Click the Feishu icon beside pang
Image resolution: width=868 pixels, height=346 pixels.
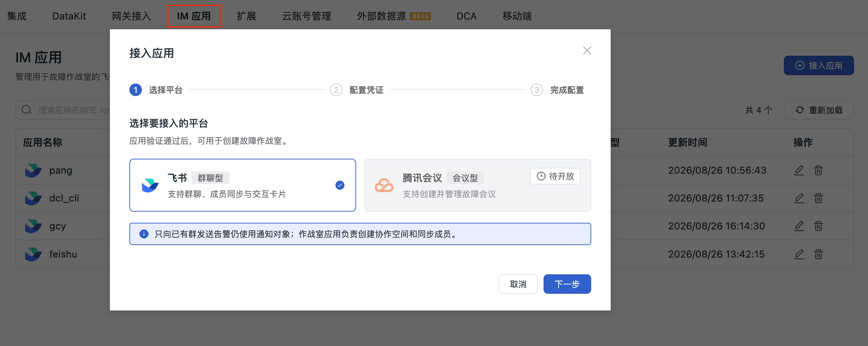tap(33, 171)
